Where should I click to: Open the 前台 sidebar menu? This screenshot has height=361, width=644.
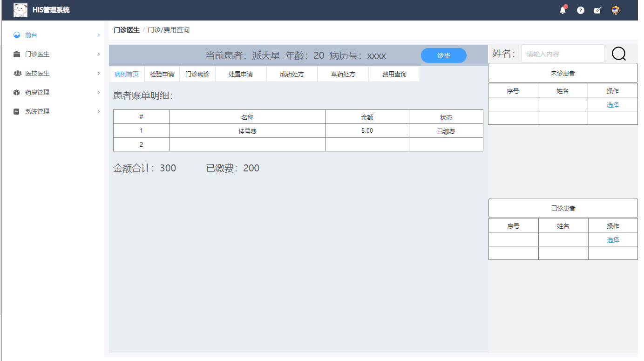[53, 35]
